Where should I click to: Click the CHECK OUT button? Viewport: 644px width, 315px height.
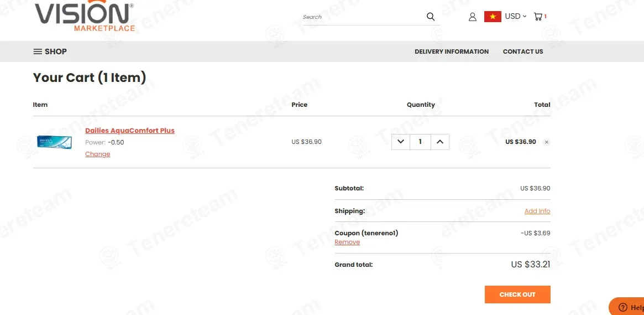tap(517, 295)
